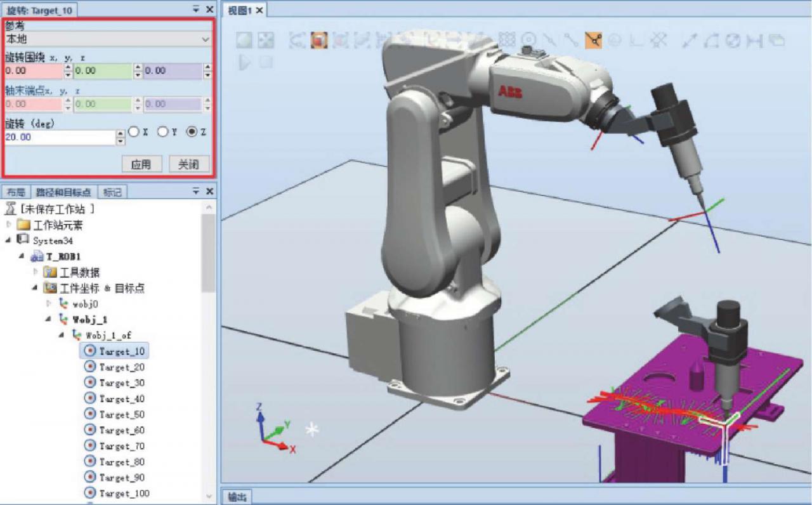
Task: Click the 旋转 (deg) field showing 20.00
Action: click(x=60, y=137)
